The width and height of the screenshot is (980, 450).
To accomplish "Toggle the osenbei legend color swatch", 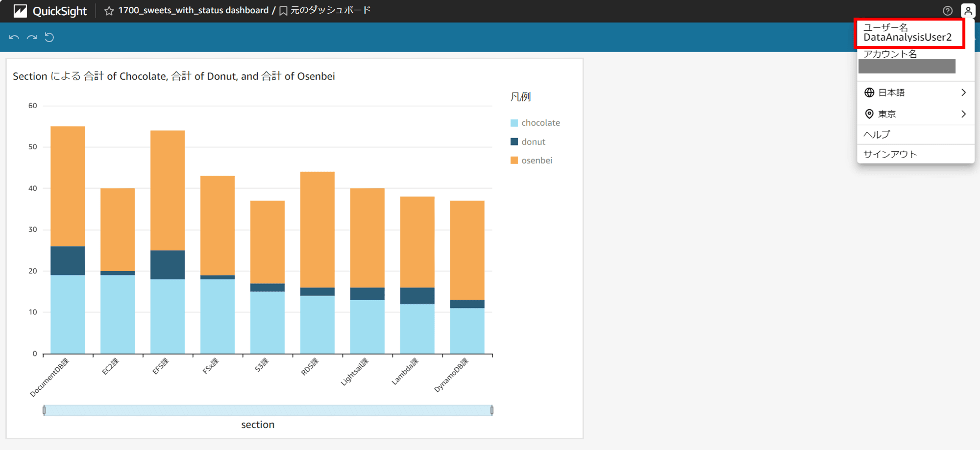I will pos(514,160).
